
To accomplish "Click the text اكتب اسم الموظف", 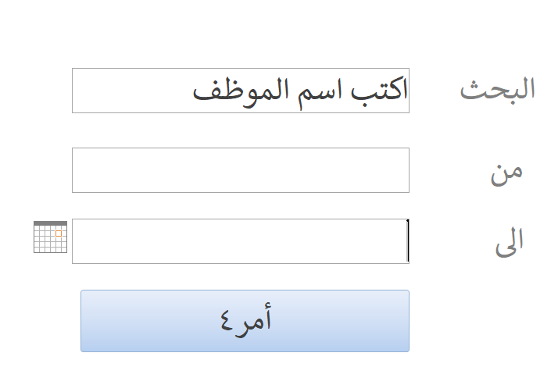I will pyautogui.click(x=300, y=91).
